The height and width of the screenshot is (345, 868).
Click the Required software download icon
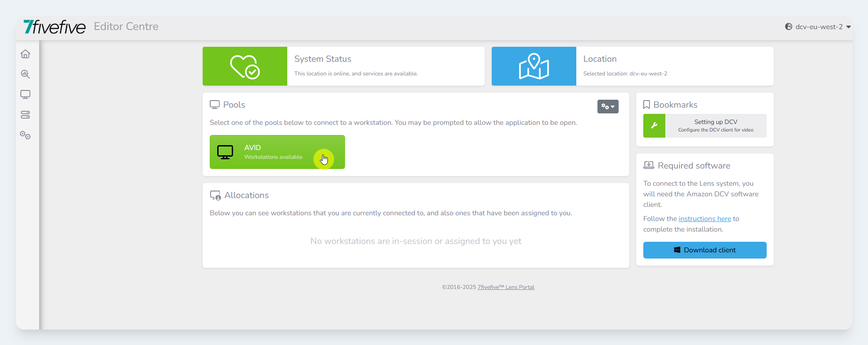[x=649, y=165]
